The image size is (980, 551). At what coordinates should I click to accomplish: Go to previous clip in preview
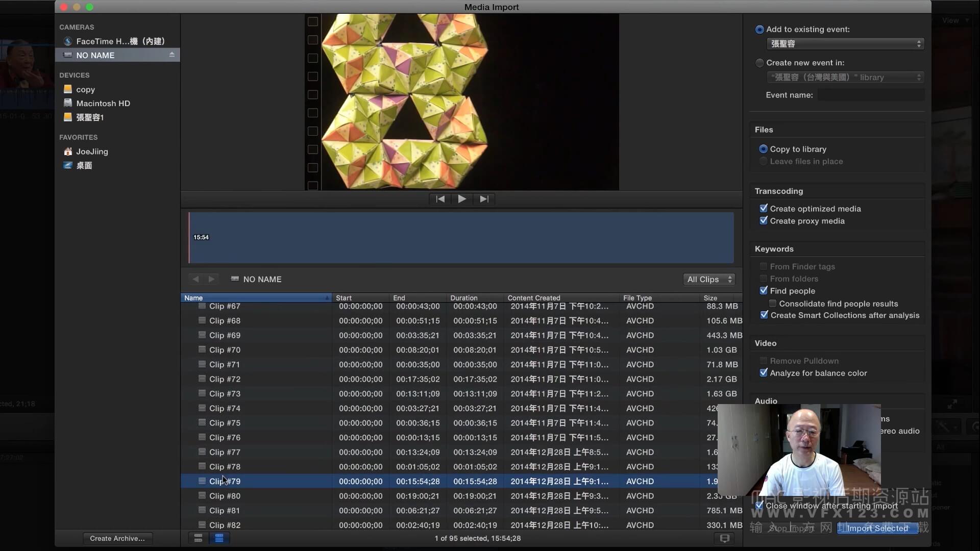(440, 199)
